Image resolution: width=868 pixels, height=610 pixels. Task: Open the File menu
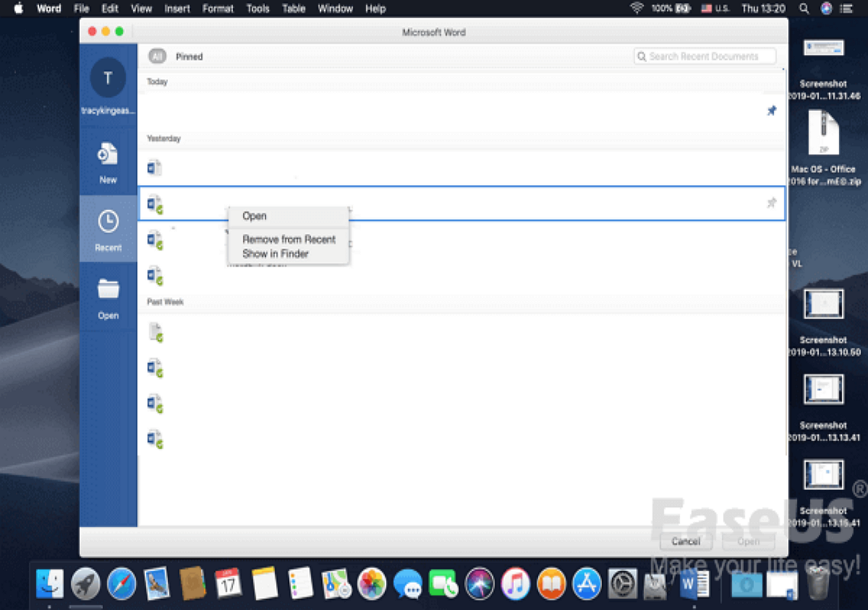click(x=81, y=9)
